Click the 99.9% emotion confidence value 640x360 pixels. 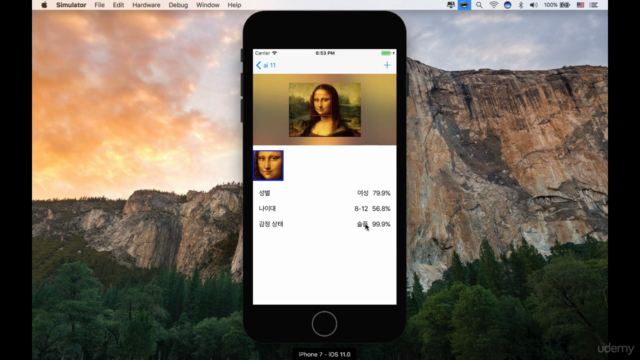click(x=381, y=224)
